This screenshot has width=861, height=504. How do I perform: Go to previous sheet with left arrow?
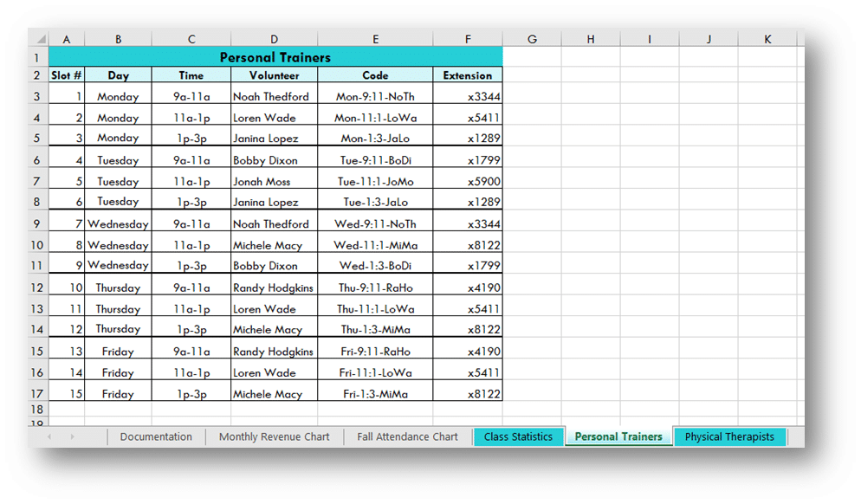pos(49,437)
